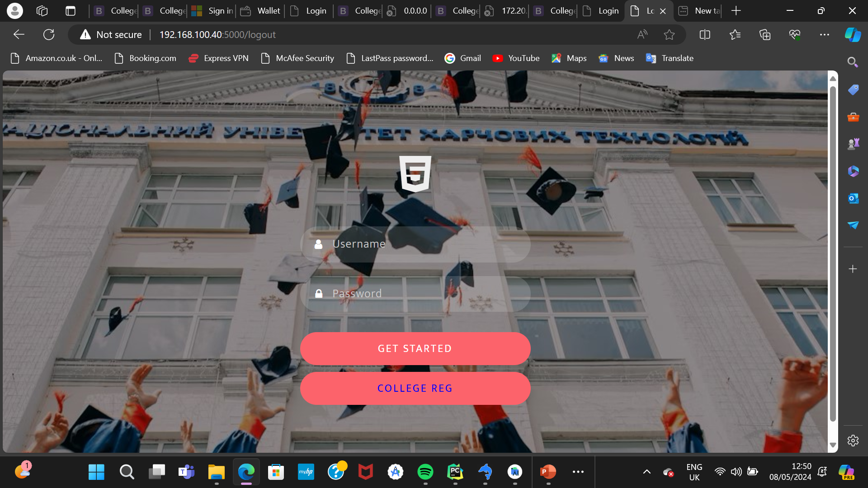Add this page to favorites star
868x488 pixels.
669,35
